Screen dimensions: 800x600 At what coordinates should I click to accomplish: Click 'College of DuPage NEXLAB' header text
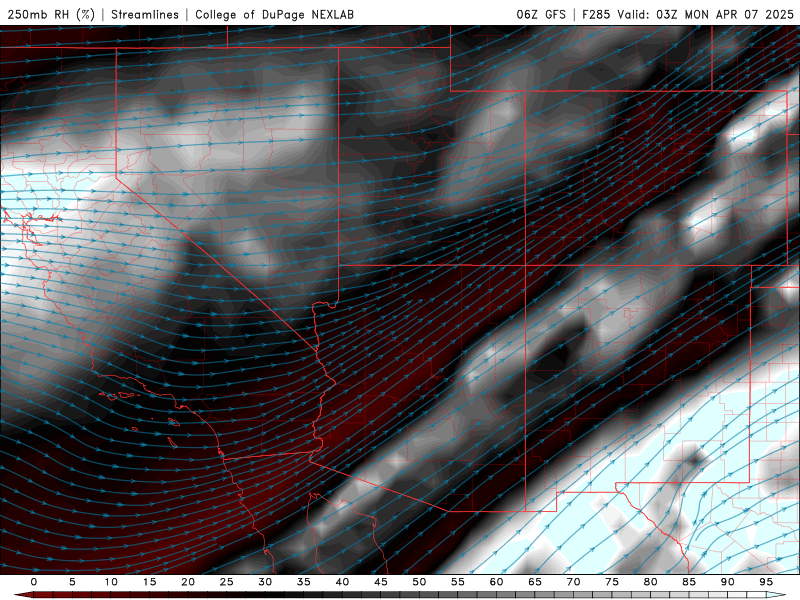click(274, 15)
